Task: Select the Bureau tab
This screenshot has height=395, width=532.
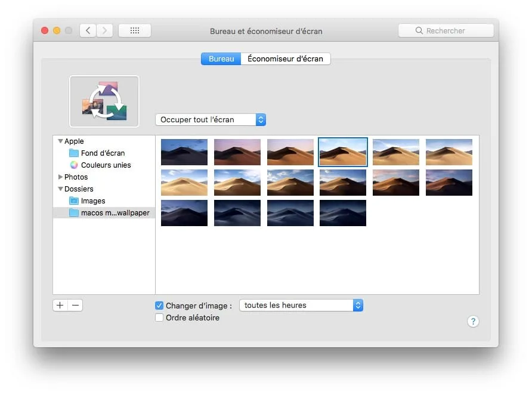Action: pyautogui.click(x=221, y=58)
